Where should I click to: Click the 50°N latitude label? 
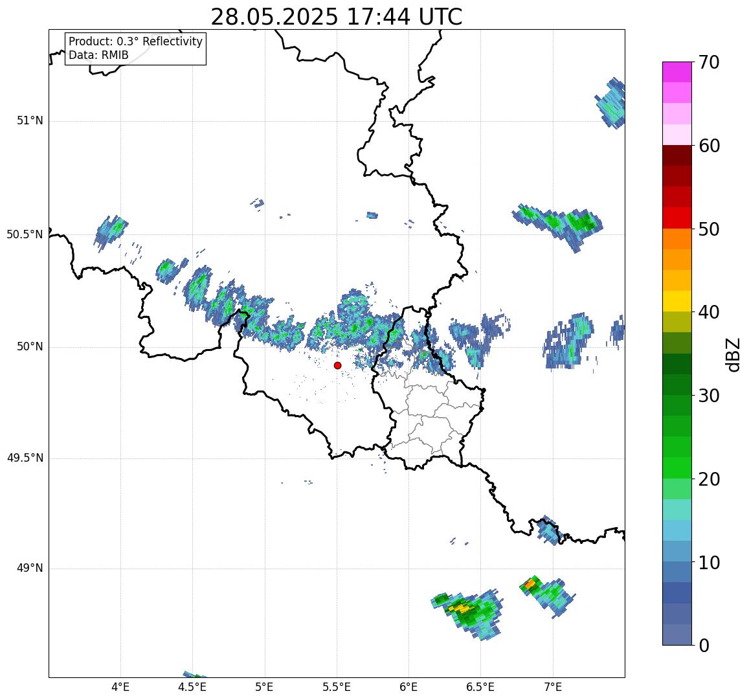pos(30,347)
